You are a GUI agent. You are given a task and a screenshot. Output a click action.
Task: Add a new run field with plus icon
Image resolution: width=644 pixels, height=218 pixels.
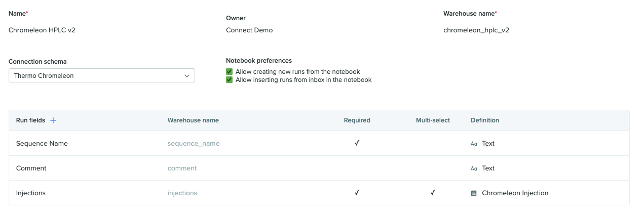click(x=53, y=120)
